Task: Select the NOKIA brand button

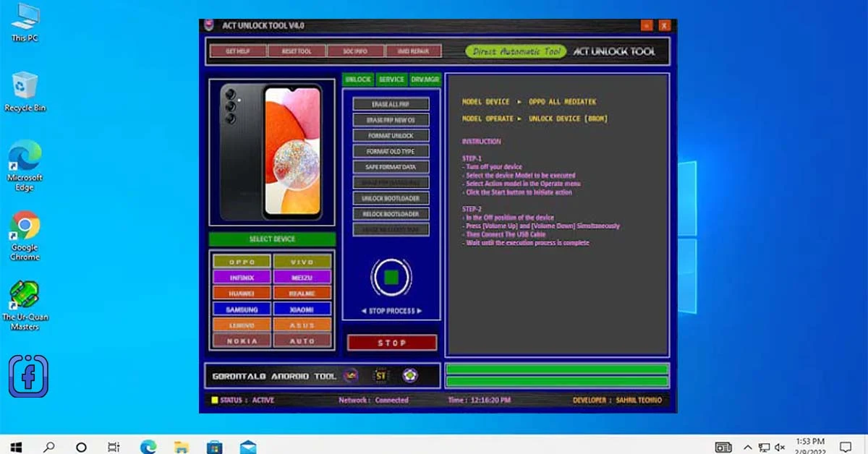Action: [x=242, y=340]
